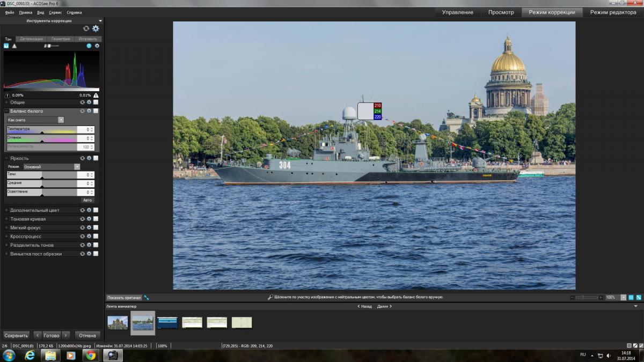The width and height of the screenshot is (644, 362).
Task: Toggle the Мягкий фокус checkbox
Action: (96, 227)
